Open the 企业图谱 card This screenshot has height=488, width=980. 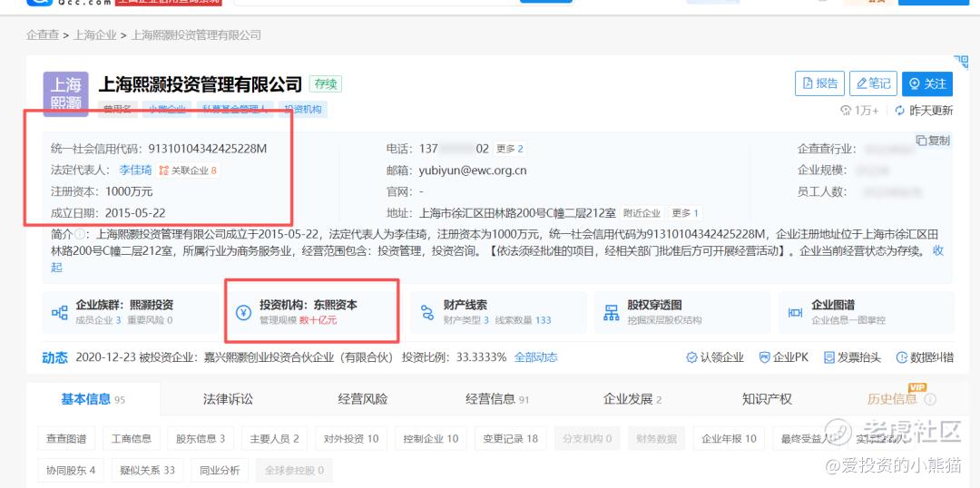(x=866, y=312)
